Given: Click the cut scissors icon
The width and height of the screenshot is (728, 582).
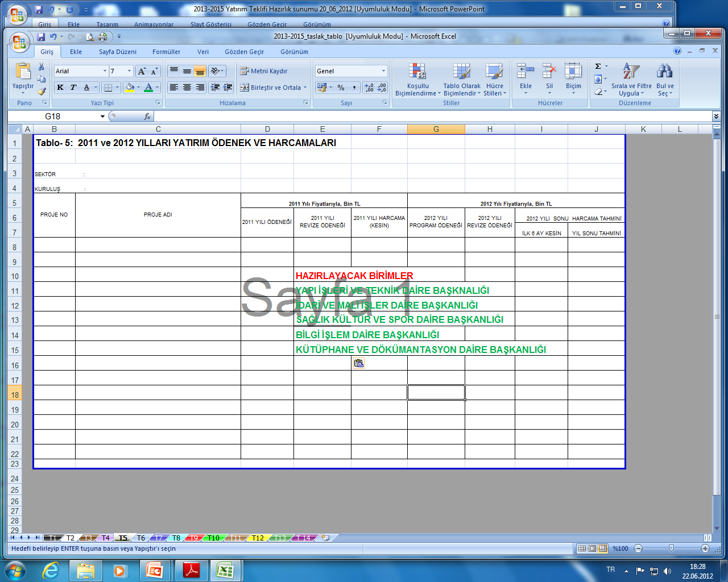Looking at the screenshot, I should coord(42,66).
